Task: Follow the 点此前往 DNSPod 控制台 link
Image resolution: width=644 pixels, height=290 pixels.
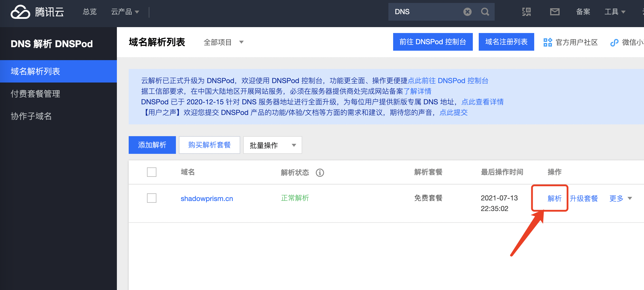Action: (x=448, y=81)
